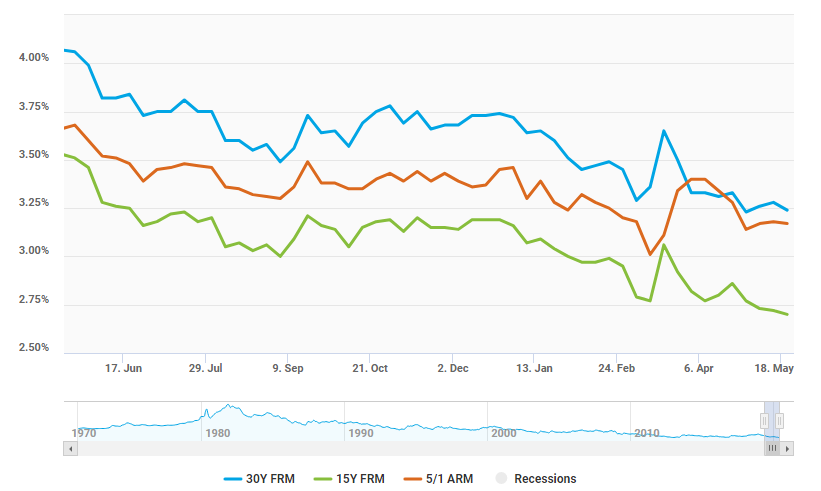Click the 1970 label in navigator
This screenshot has width=821, height=491.
[84, 433]
